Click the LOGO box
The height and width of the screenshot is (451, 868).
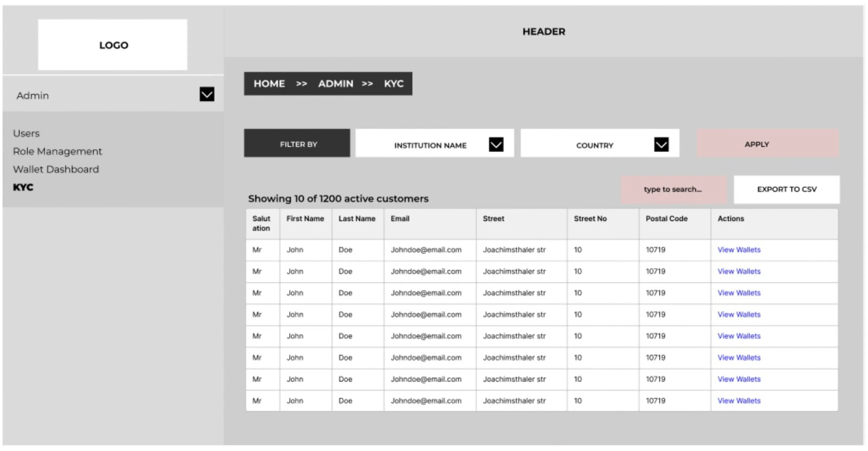[x=113, y=45]
